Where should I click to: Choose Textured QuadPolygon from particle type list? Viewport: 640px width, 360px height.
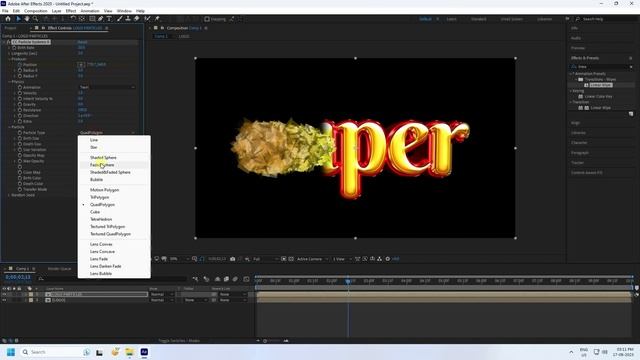(114, 234)
